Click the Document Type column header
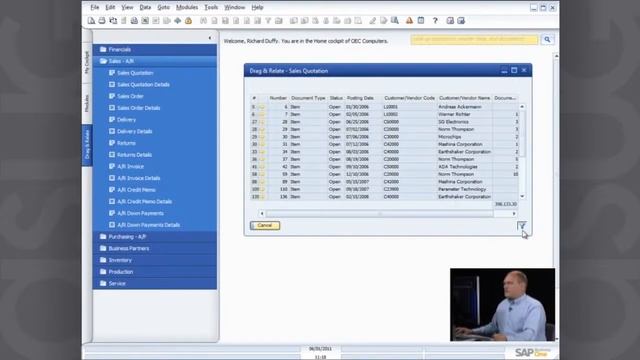 (x=308, y=98)
